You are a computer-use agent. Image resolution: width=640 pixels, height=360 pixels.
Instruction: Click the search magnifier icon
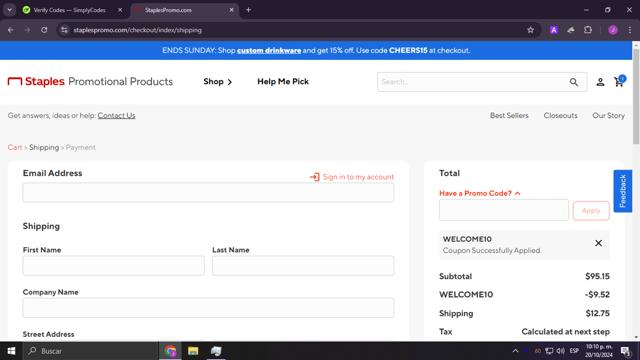574,82
